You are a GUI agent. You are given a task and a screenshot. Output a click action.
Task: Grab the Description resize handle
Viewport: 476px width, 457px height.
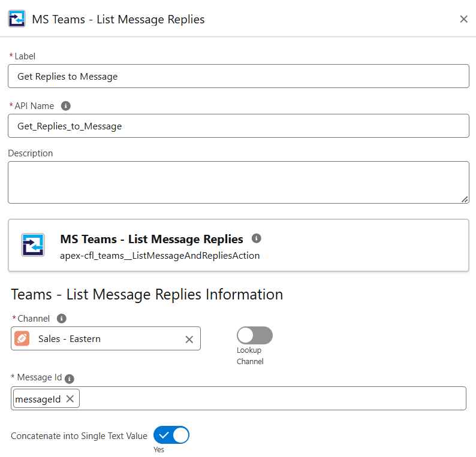click(465, 199)
